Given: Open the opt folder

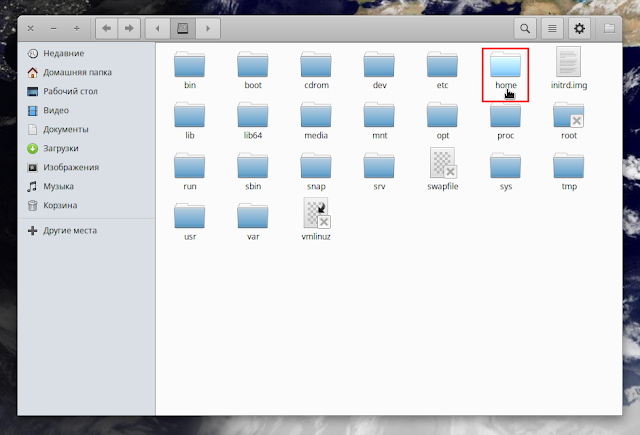Looking at the screenshot, I should coord(442,121).
